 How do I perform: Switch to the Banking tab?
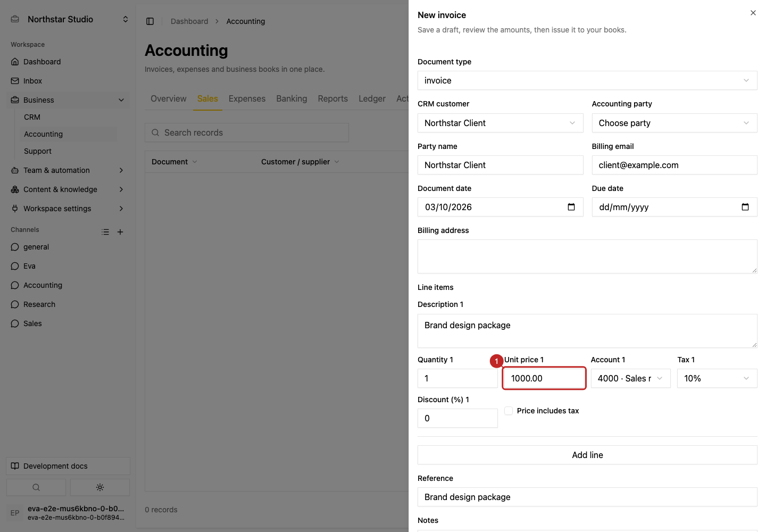point(292,98)
